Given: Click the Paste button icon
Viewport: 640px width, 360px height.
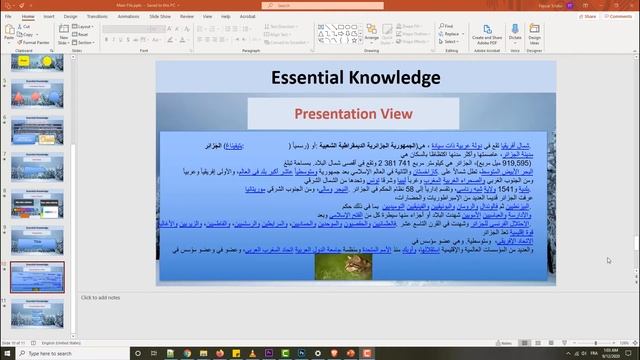Looking at the screenshot, I should click(x=9, y=29).
